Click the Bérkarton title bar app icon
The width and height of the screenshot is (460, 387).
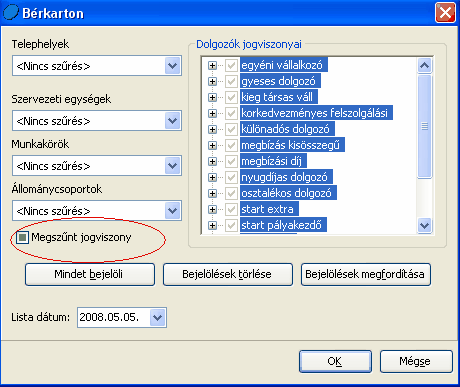11,13
